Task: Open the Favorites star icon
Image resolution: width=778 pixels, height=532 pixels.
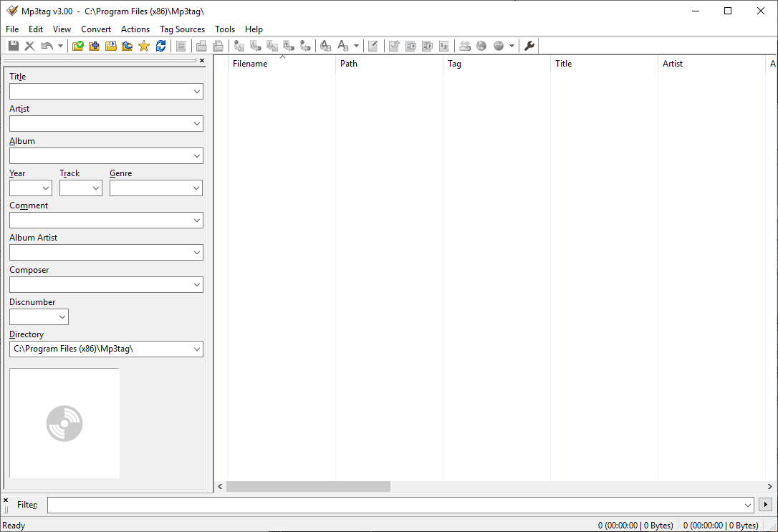Action: click(x=144, y=46)
